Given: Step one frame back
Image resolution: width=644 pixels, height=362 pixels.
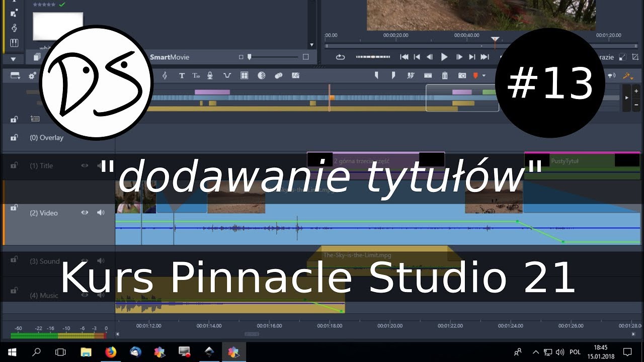Looking at the screenshot, I should point(430,57).
